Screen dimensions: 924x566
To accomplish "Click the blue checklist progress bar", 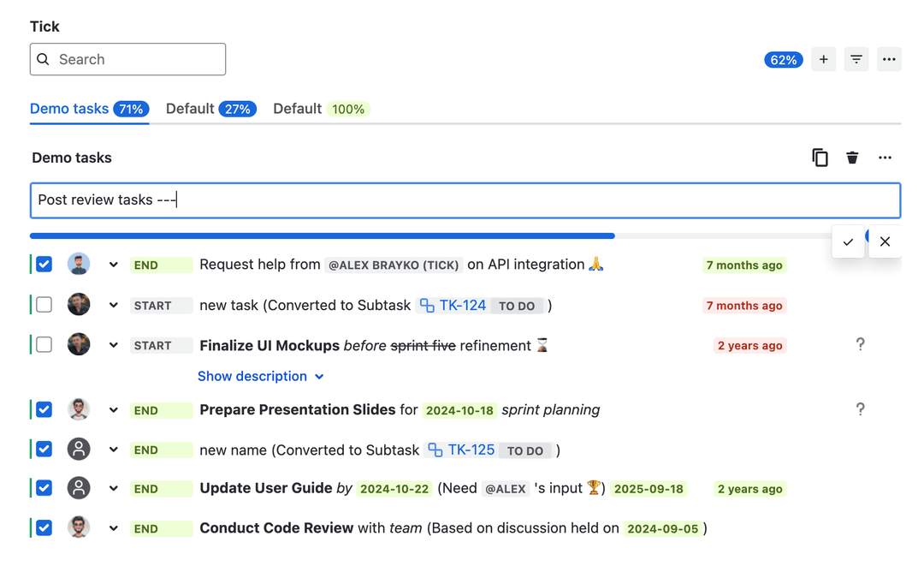I will coord(322,235).
